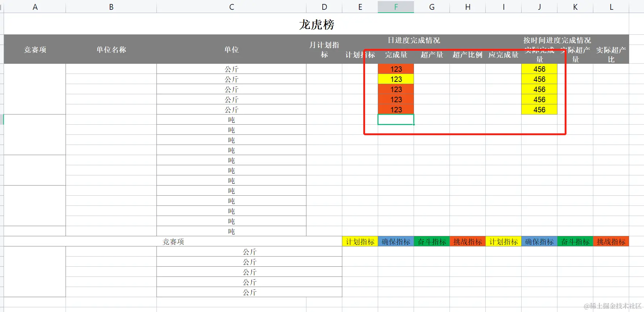Click the highlighted column F header
This screenshot has height=312, width=644.
point(396,7)
